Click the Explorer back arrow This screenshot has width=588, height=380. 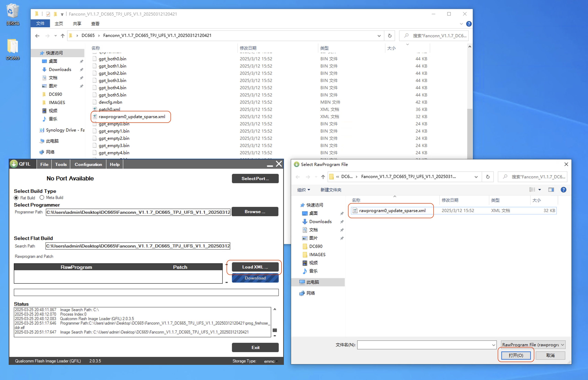coord(37,36)
